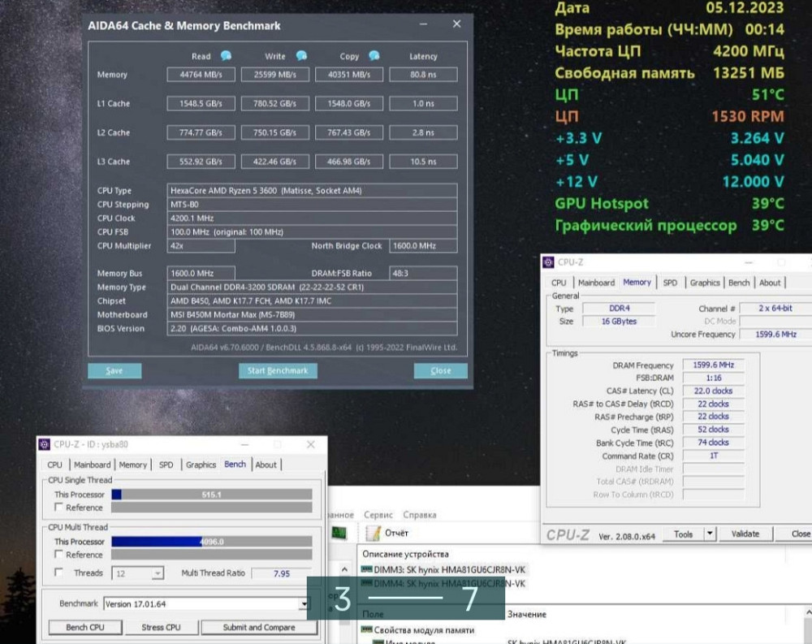The image size is (812, 644).
Task: Click the Отчёт report icon in toolbar
Action: coord(374,533)
